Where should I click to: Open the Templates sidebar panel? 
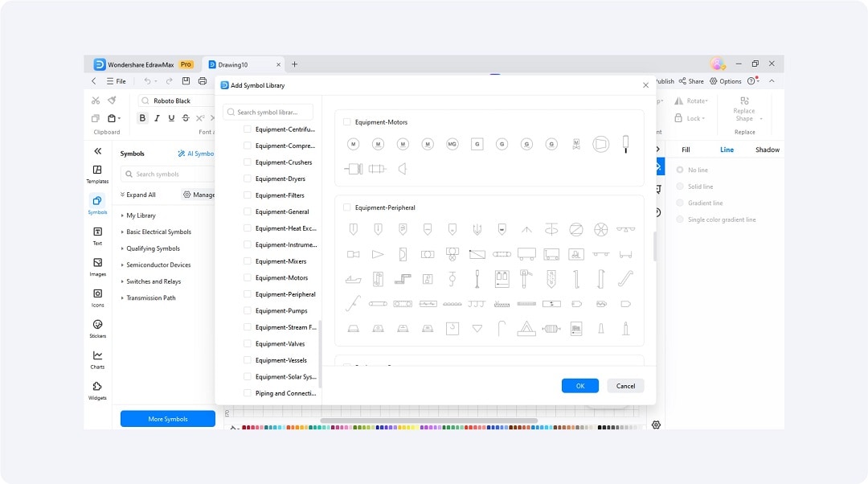[x=97, y=174]
